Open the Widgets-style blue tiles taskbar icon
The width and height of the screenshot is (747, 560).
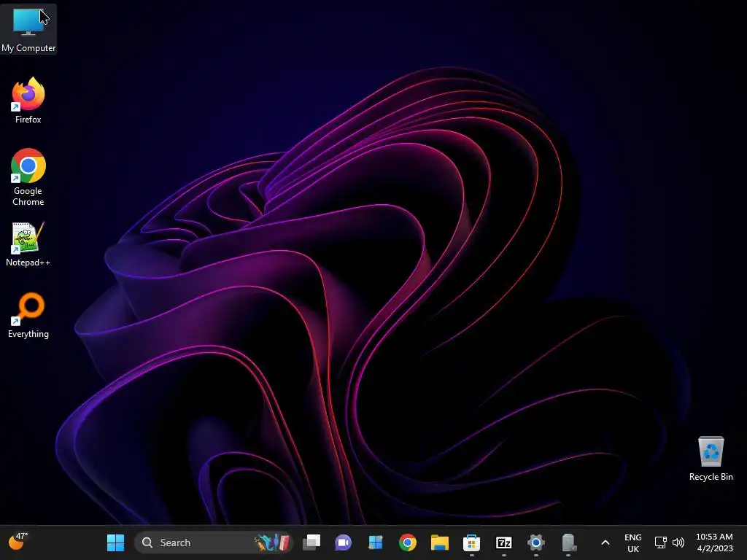pyautogui.click(x=376, y=542)
